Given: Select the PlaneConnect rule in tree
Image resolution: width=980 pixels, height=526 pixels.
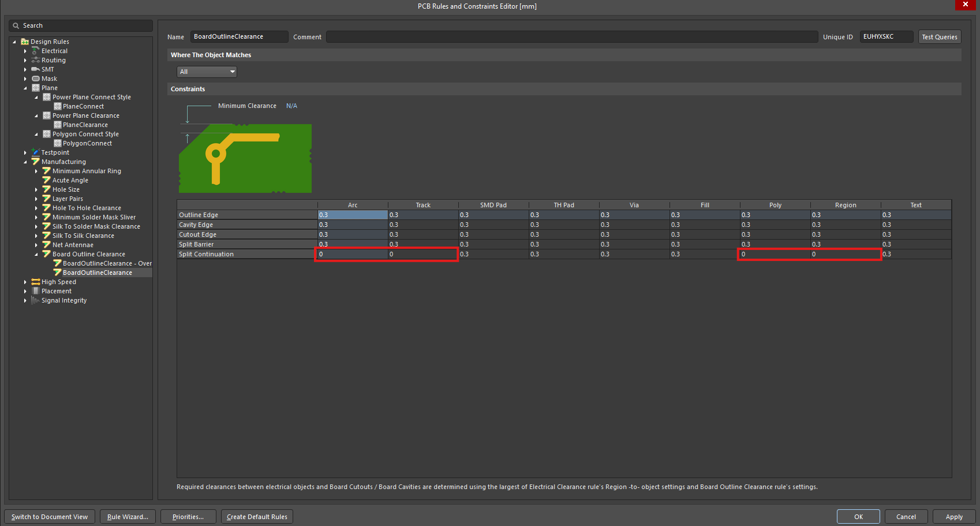Looking at the screenshot, I should coord(83,106).
